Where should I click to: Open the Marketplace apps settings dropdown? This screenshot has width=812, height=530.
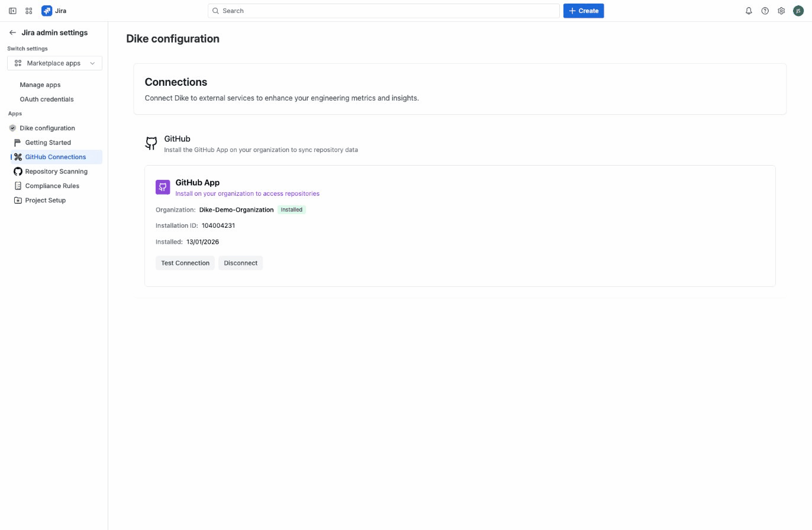tap(54, 63)
